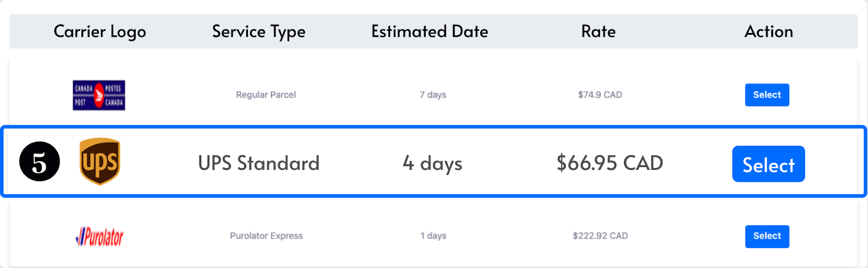Viewport: 868px width, 268px height.
Task: Click the Purolator carrier logo
Action: (99, 237)
